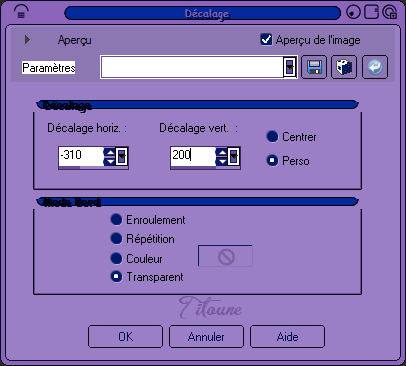Screen dimensions: 406x366
Task: Open the Paramètres presets dropdown
Action: [290, 67]
